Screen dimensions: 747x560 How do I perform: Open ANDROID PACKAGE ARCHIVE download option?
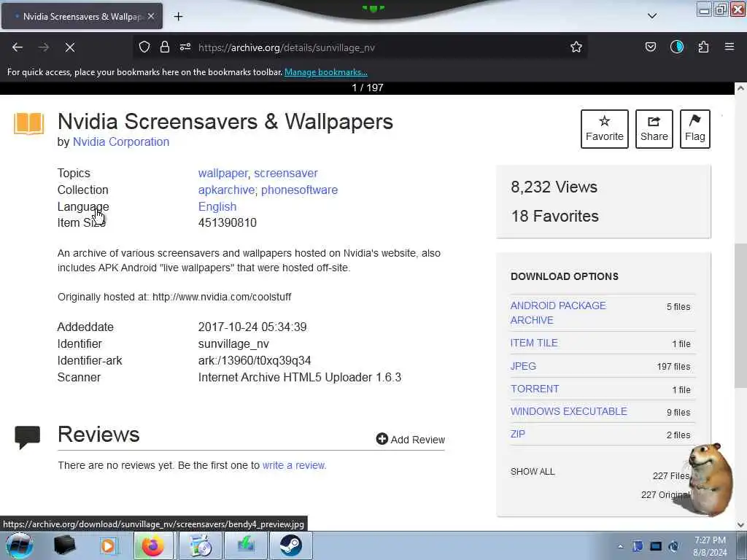click(x=558, y=313)
